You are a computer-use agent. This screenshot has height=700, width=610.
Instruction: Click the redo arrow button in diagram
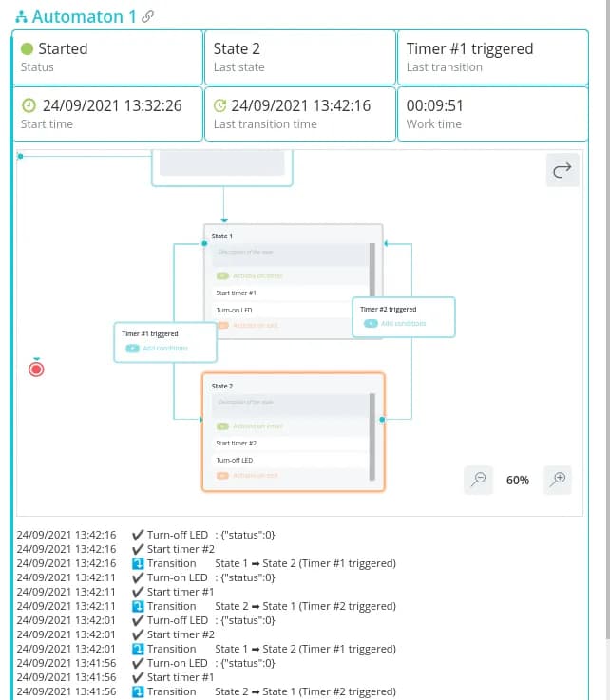562,170
